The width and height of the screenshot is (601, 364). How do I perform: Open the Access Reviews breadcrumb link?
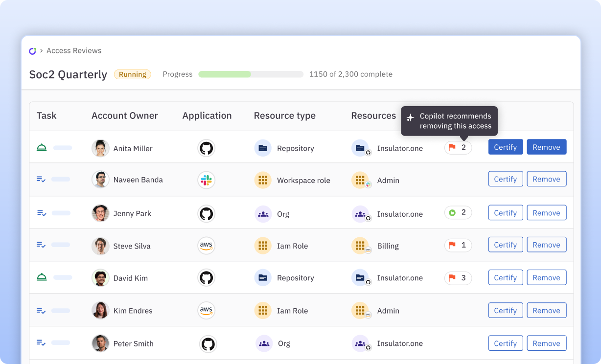[74, 50]
